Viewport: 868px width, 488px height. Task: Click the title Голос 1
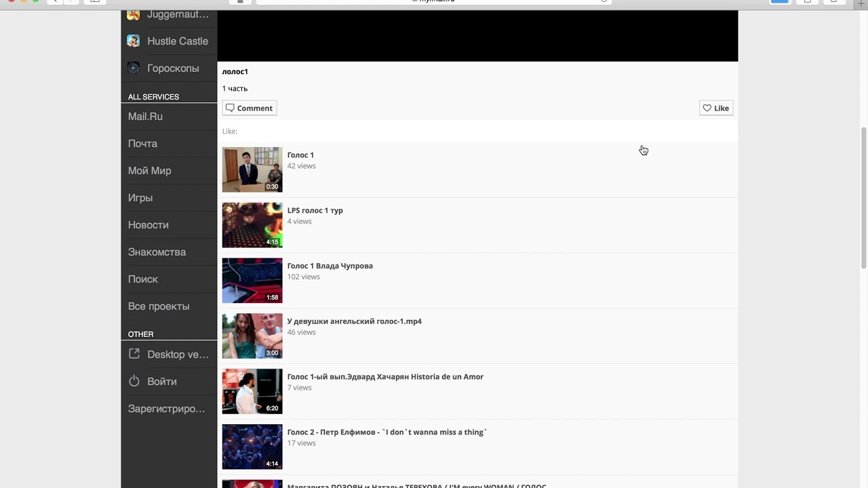pyautogui.click(x=300, y=155)
